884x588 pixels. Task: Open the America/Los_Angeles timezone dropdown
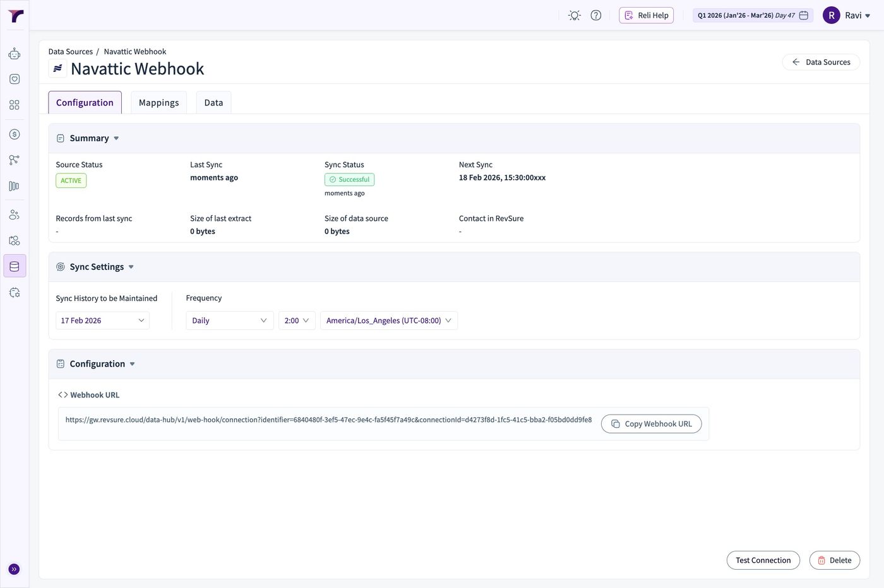tap(389, 320)
